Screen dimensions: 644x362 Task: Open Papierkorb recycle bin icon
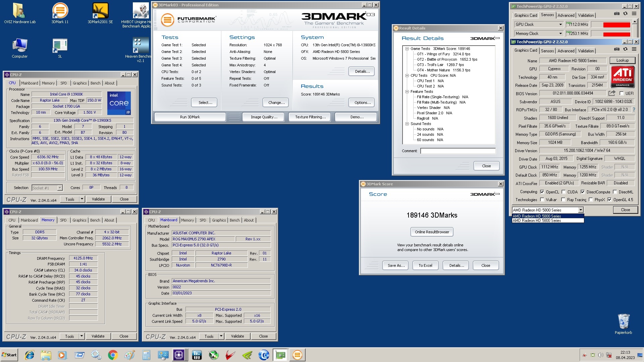(623, 324)
